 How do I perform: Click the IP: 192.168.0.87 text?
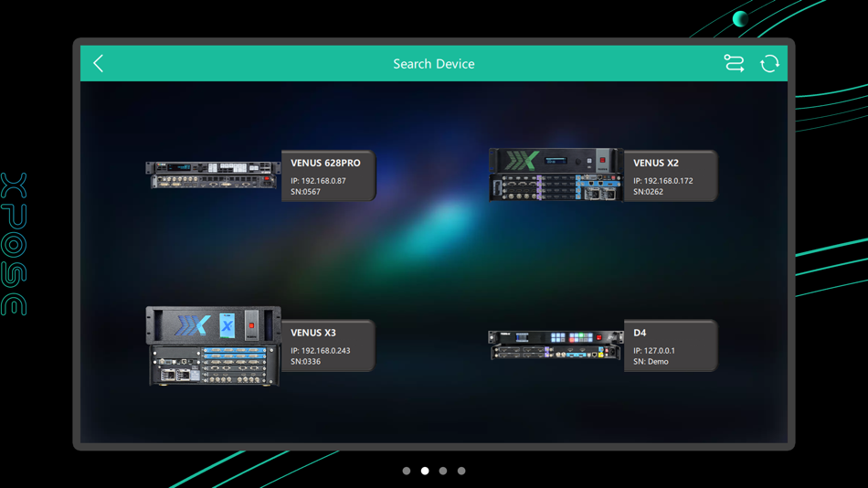(x=318, y=181)
